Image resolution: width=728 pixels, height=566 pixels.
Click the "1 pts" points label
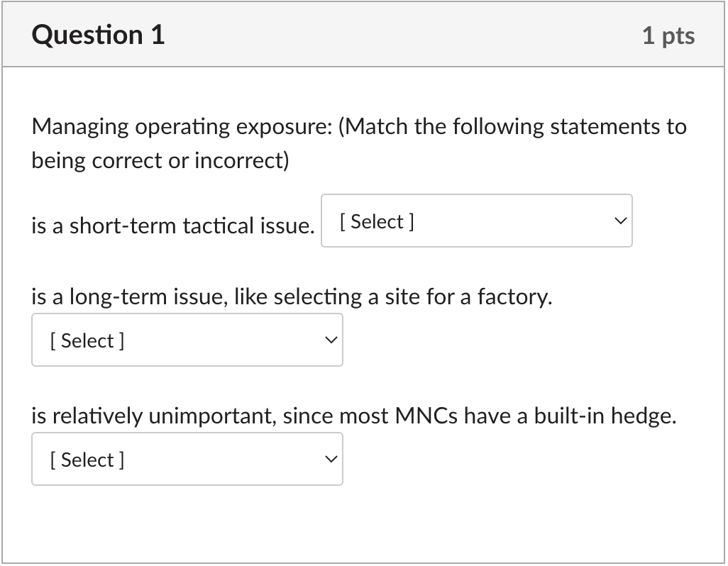(668, 35)
